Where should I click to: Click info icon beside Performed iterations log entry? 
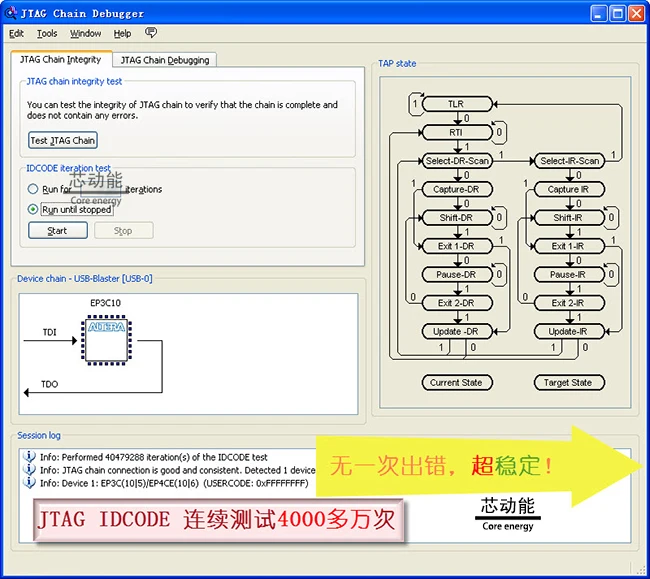(29, 456)
